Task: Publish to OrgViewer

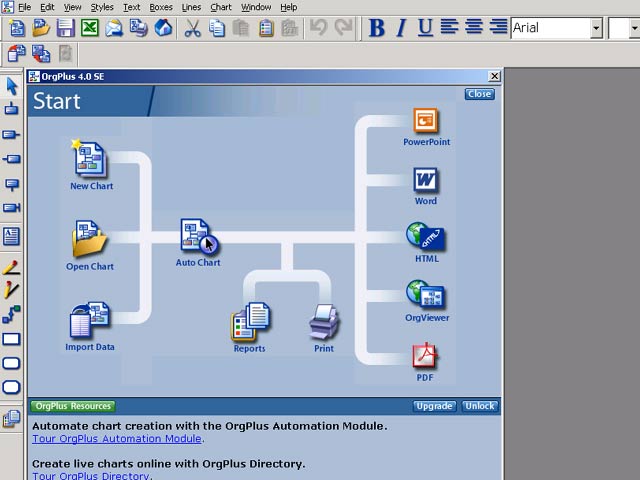Action: pos(425,295)
